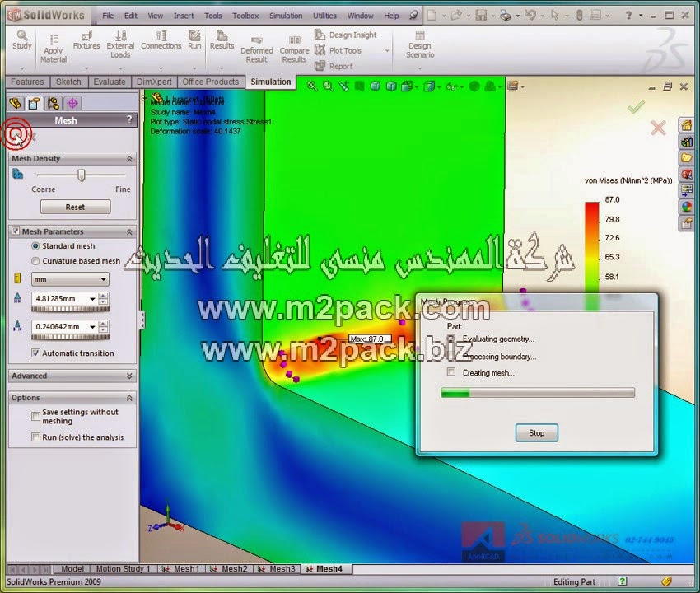The height and width of the screenshot is (593, 700).
Task: Open Plot Tools dropdown arrow
Action: click(x=387, y=50)
